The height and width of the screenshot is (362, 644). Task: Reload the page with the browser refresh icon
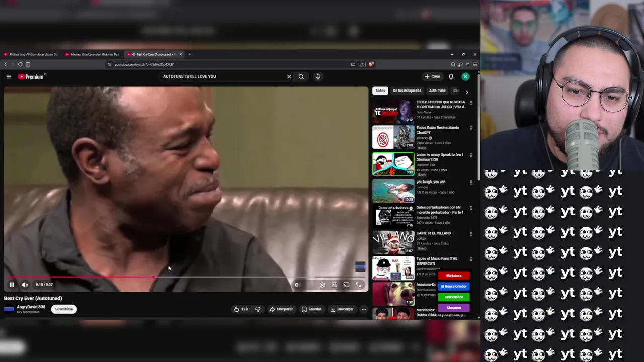(x=20, y=64)
